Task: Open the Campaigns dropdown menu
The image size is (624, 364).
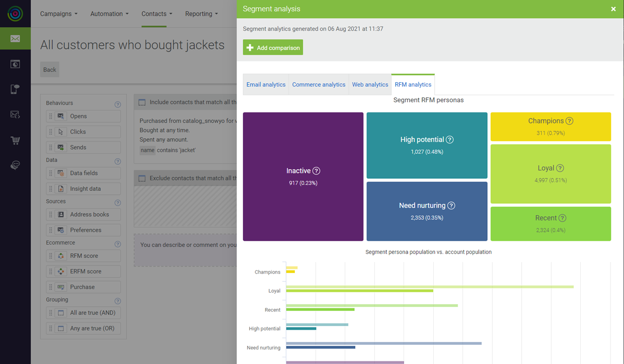Action: tap(58, 14)
